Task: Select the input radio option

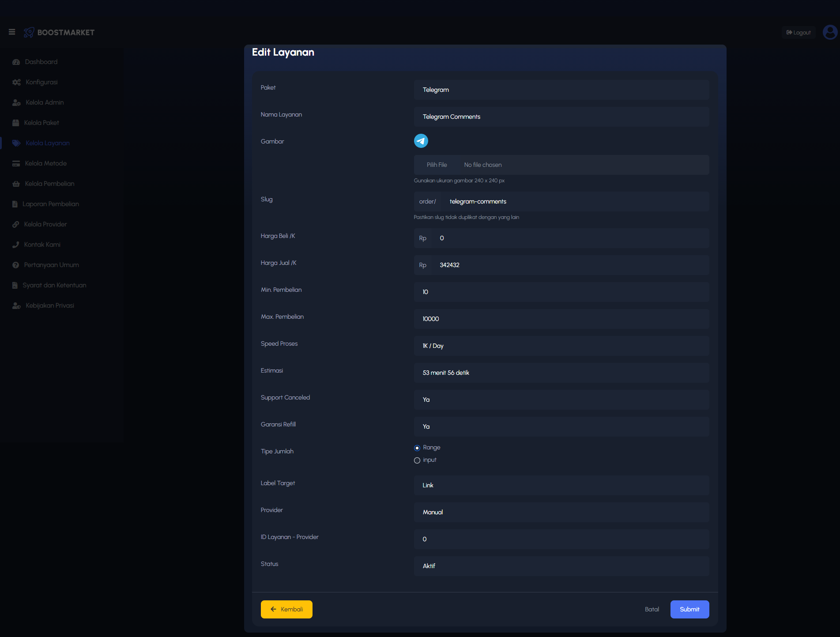Action: click(x=417, y=460)
